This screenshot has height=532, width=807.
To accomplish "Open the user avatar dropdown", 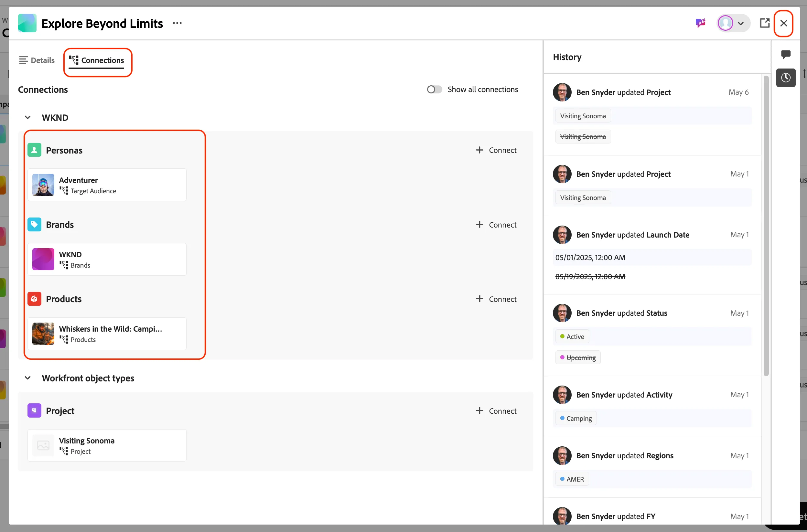I will pyautogui.click(x=733, y=23).
